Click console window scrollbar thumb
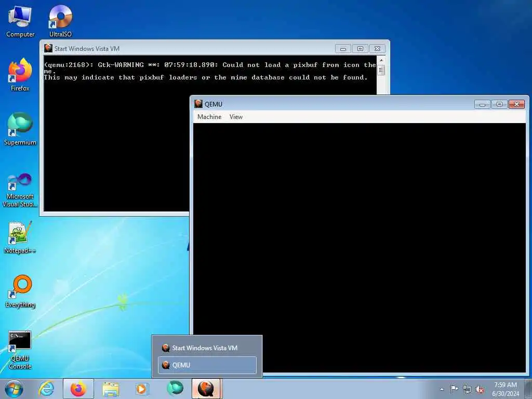The width and height of the screenshot is (532, 399). 381,70
